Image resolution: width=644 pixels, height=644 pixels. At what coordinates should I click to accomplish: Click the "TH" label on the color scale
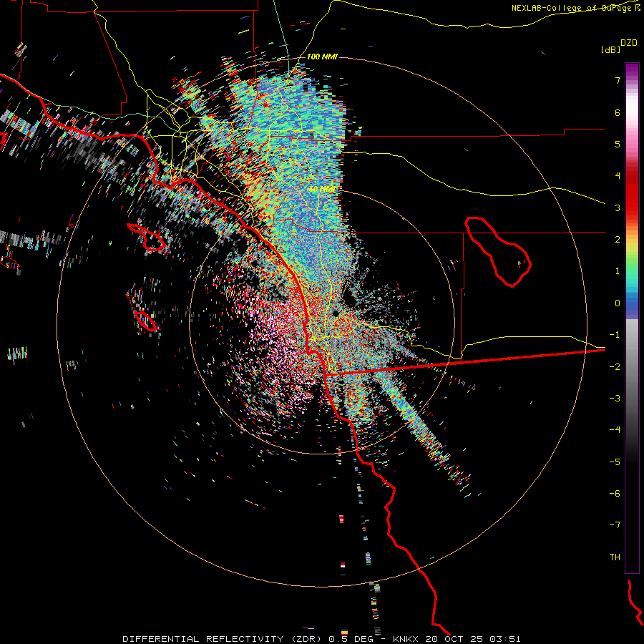(x=615, y=557)
